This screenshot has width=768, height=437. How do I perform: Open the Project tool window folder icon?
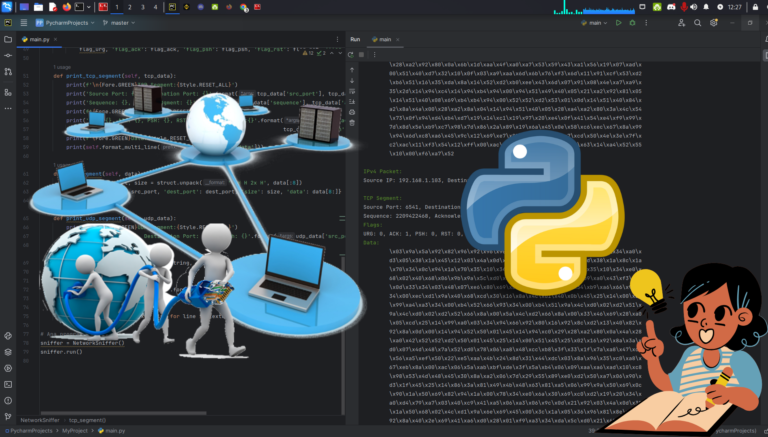pyautogui.click(x=7, y=40)
